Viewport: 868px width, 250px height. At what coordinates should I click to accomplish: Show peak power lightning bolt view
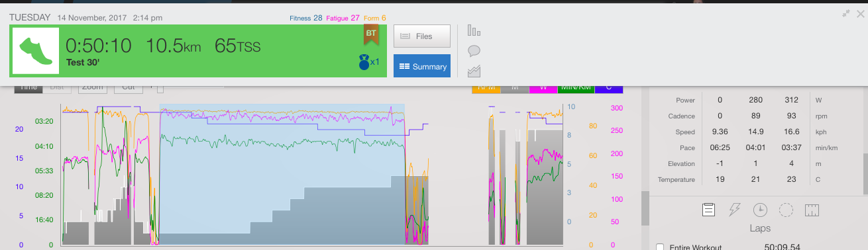734,210
